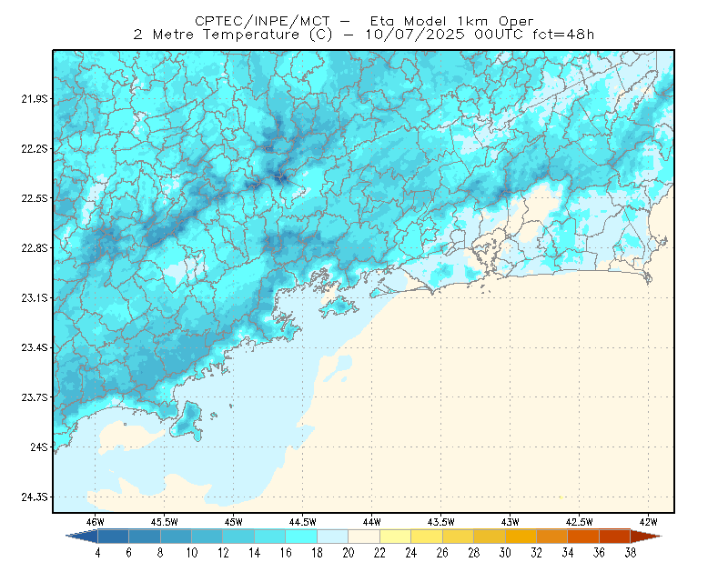
Task: Click the 28–30 °C colorbar segment
Action: click(490, 536)
